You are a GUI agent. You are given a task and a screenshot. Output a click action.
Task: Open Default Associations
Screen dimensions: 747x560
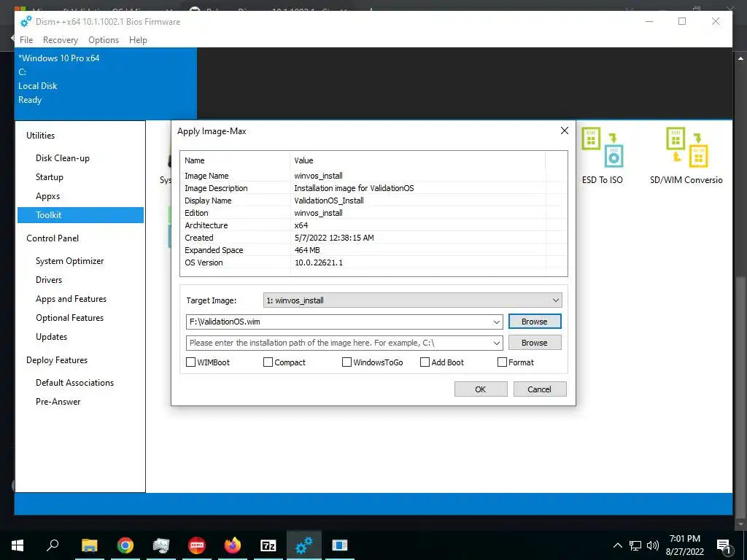(x=75, y=383)
